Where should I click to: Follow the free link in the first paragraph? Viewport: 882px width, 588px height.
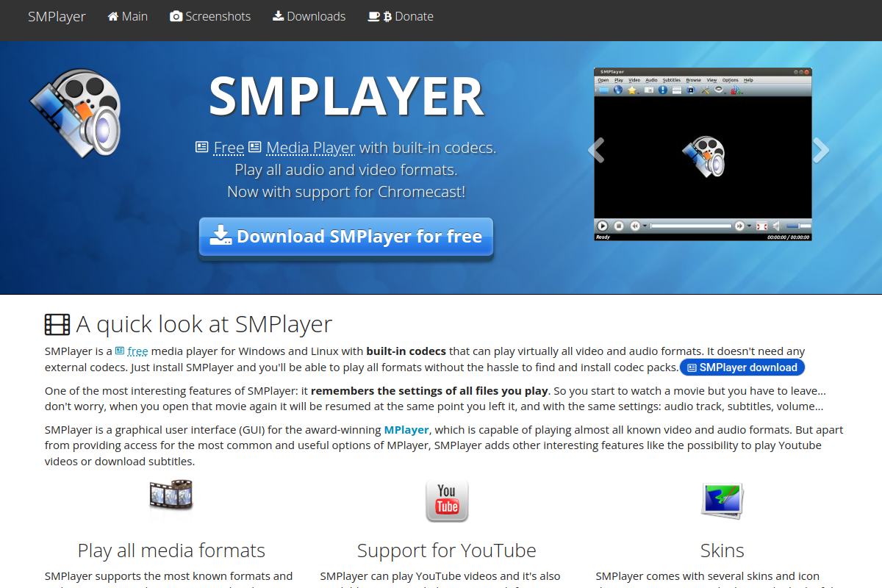click(137, 351)
